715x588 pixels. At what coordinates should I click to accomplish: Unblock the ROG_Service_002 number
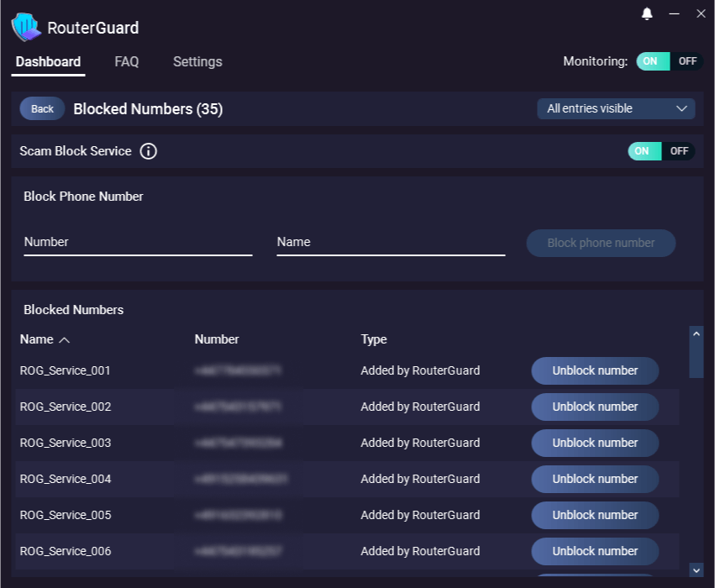point(595,407)
